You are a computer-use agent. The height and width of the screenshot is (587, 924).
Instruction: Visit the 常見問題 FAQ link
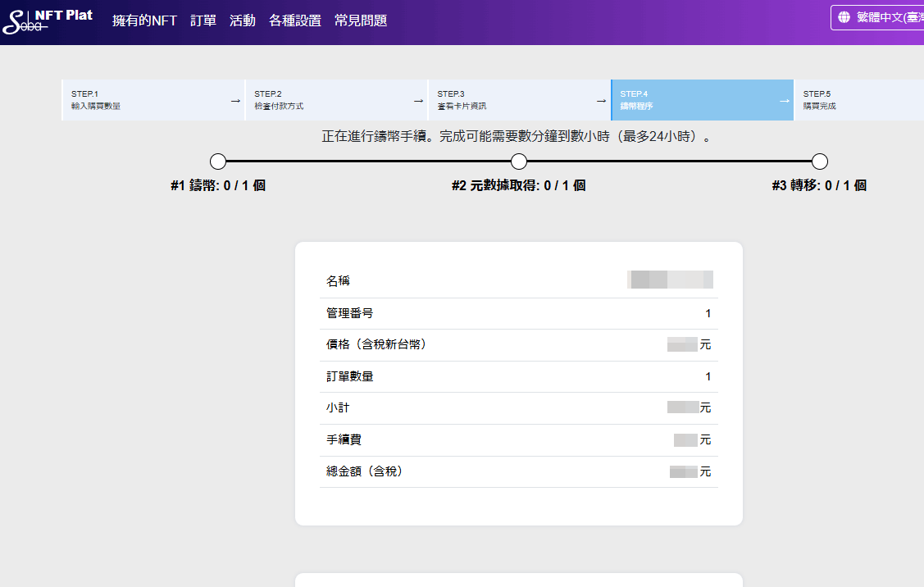361,20
